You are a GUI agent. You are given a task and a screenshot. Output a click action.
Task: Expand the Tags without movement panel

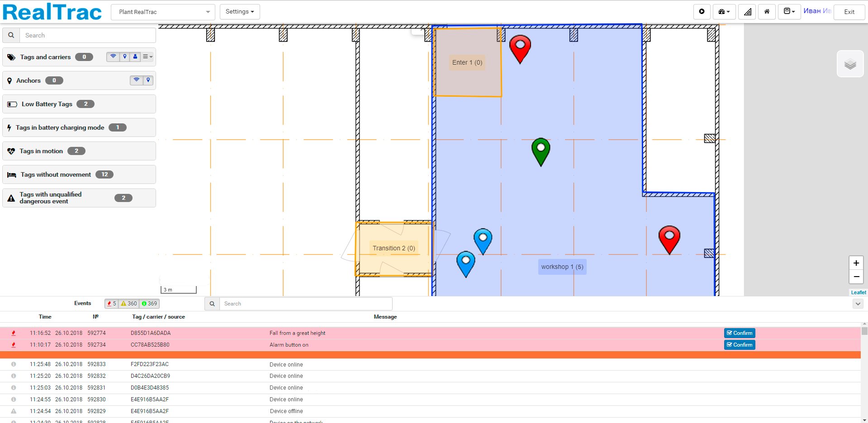[79, 174]
